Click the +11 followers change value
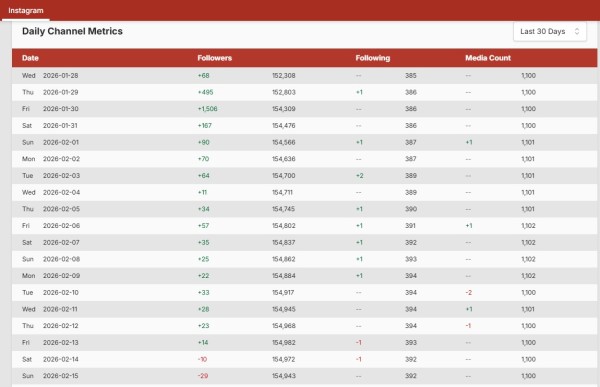This screenshot has width=600, height=387. click(x=202, y=192)
